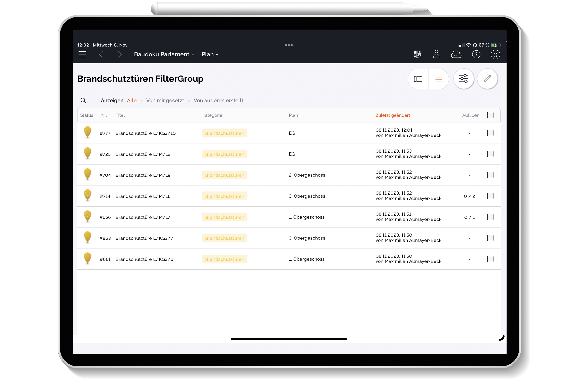Open the search magnifier
The image size is (588, 381).
tap(83, 100)
